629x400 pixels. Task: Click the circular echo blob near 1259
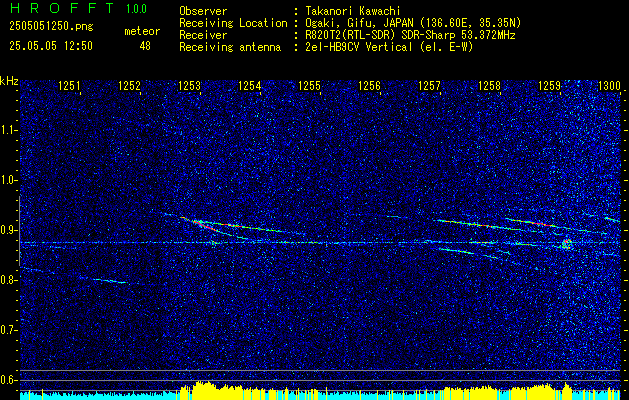[x=566, y=244]
